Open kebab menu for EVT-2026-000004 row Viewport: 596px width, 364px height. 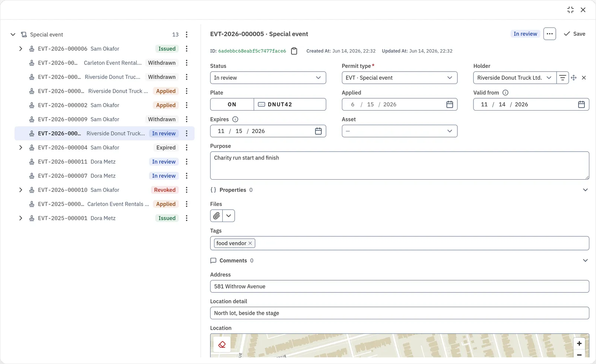(187, 148)
